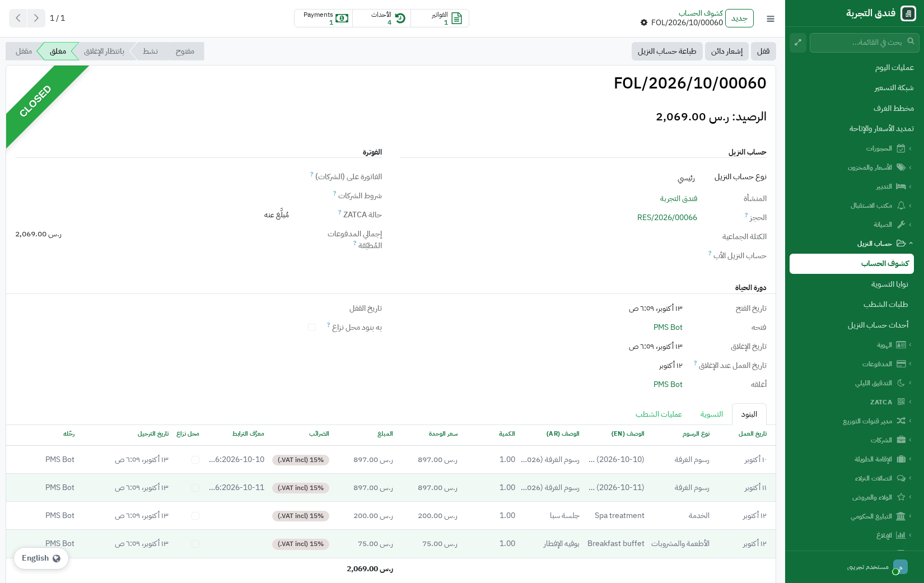Click help mark next to الحجز

pos(746,214)
